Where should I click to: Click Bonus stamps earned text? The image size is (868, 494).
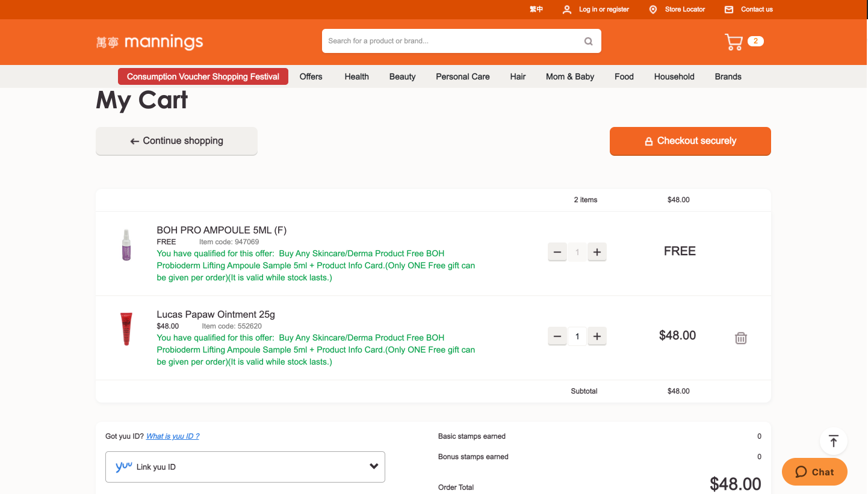tap(473, 457)
